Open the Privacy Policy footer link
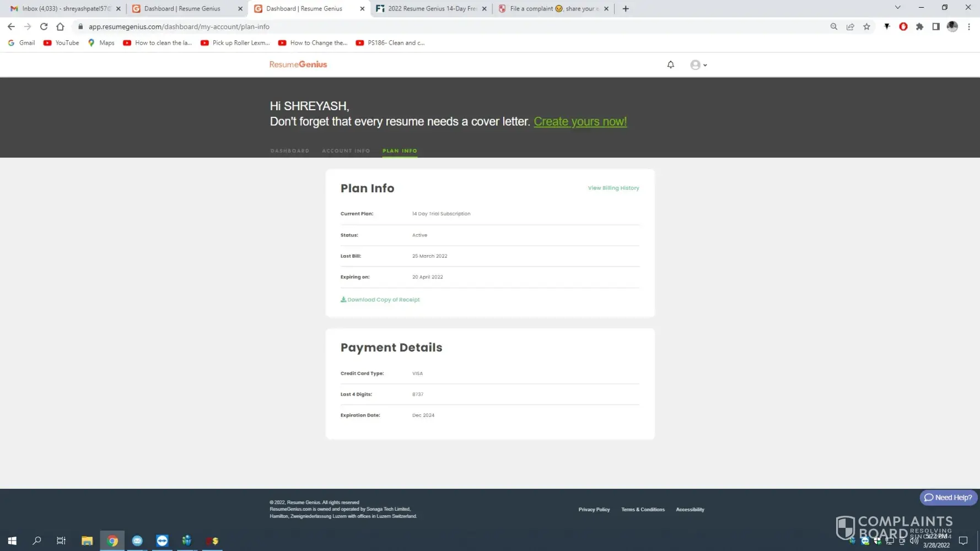The width and height of the screenshot is (980, 551). coord(594,510)
